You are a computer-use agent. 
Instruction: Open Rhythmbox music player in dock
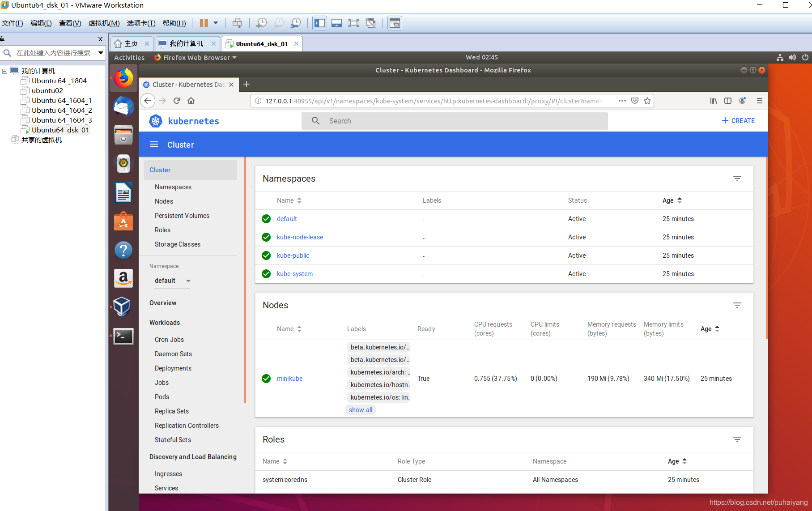coord(123,164)
